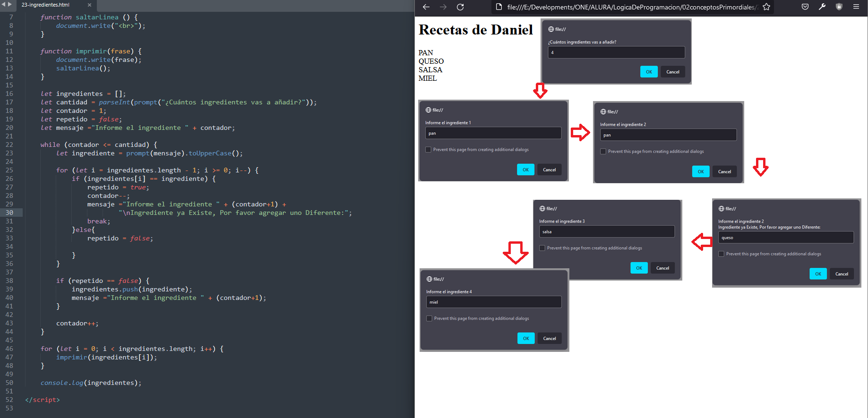Click the next tab arrow in Sublime Text
This screenshot has height=418, width=868.
9,4
